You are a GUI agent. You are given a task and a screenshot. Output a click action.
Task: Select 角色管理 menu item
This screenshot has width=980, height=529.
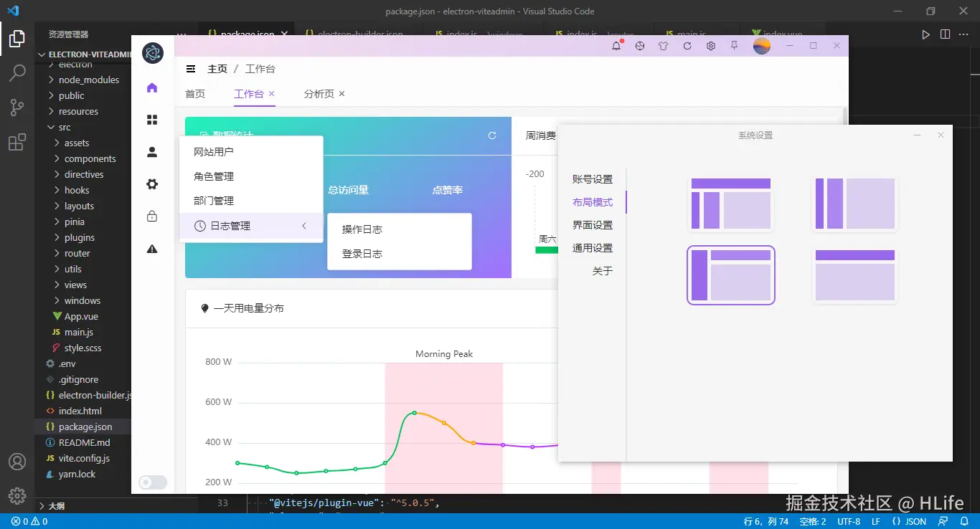(x=251, y=176)
